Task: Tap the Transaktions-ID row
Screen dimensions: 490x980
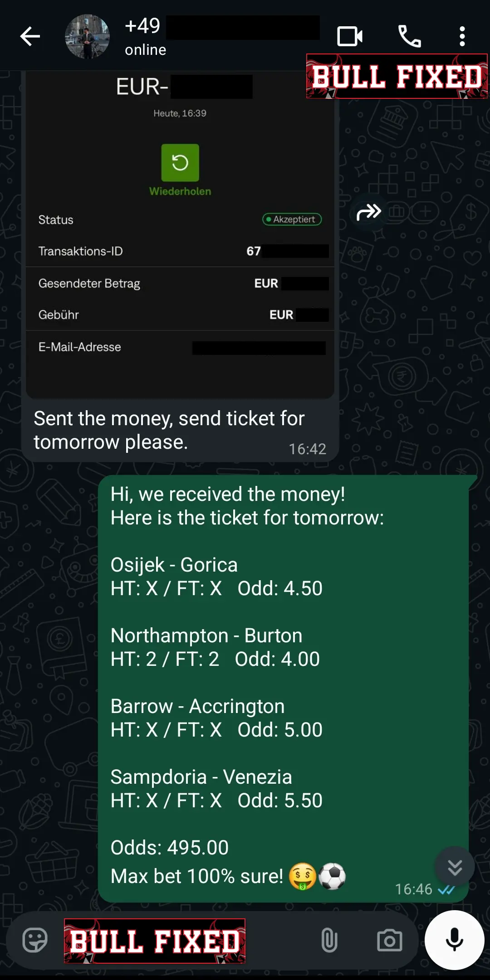Action: [181, 251]
